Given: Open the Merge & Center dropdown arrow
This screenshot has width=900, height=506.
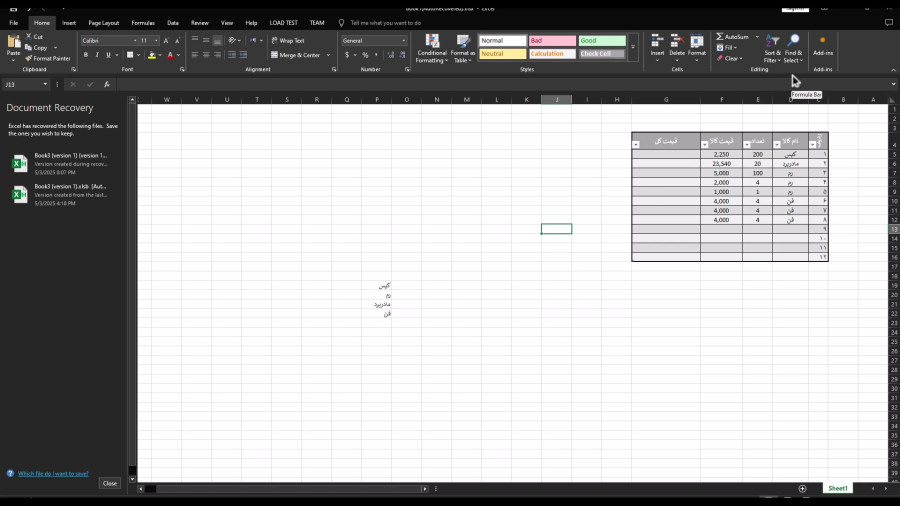Looking at the screenshot, I should (328, 55).
